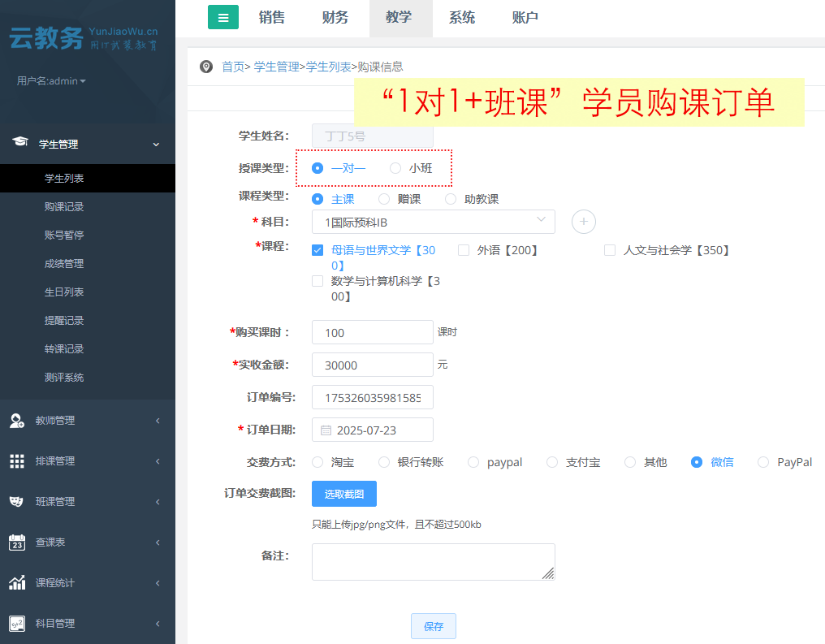
Task: Click the plus circle icon beside subject
Action: [x=584, y=222]
